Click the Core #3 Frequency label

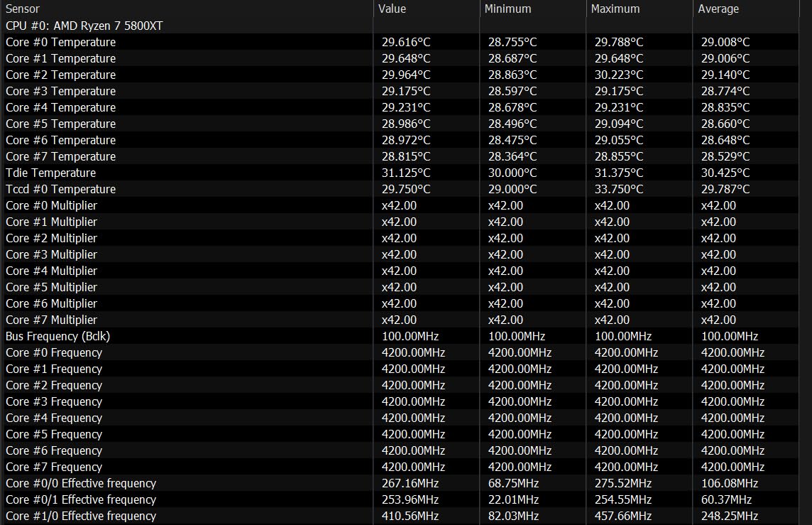[x=54, y=401]
